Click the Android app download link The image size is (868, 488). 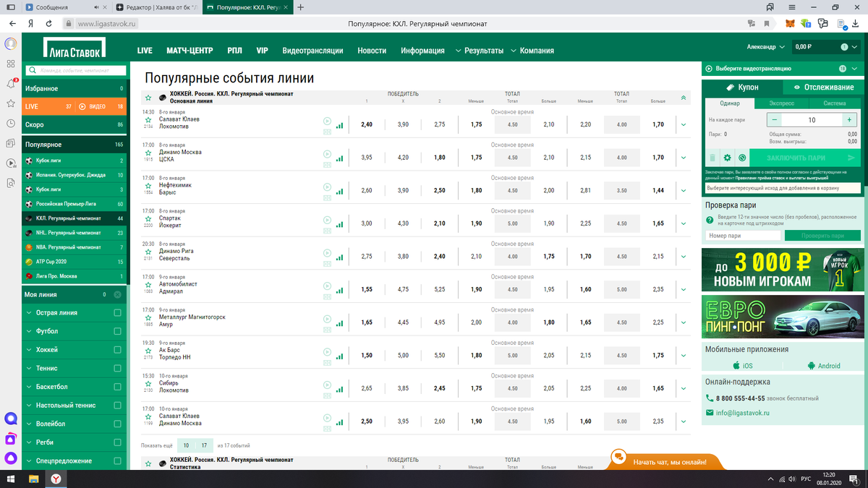[x=823, y=366]
